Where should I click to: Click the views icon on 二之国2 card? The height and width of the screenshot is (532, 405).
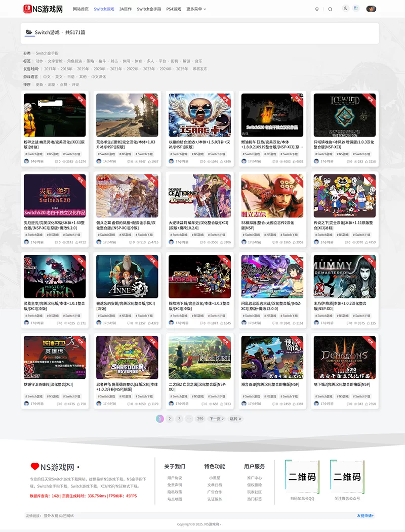tap(211, 404)
